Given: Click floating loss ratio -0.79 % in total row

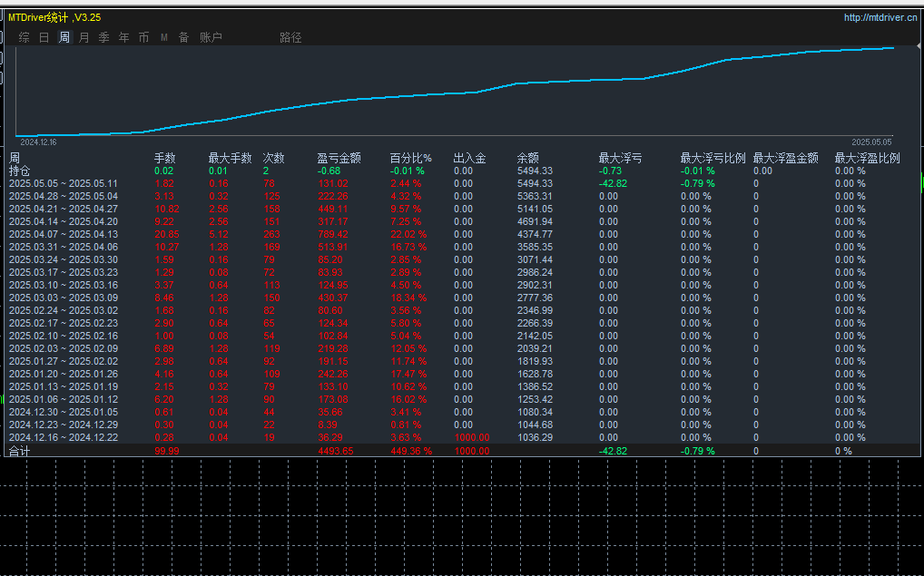Looking at the screenshot, I should pyautogui.click(x=698, y=451).
